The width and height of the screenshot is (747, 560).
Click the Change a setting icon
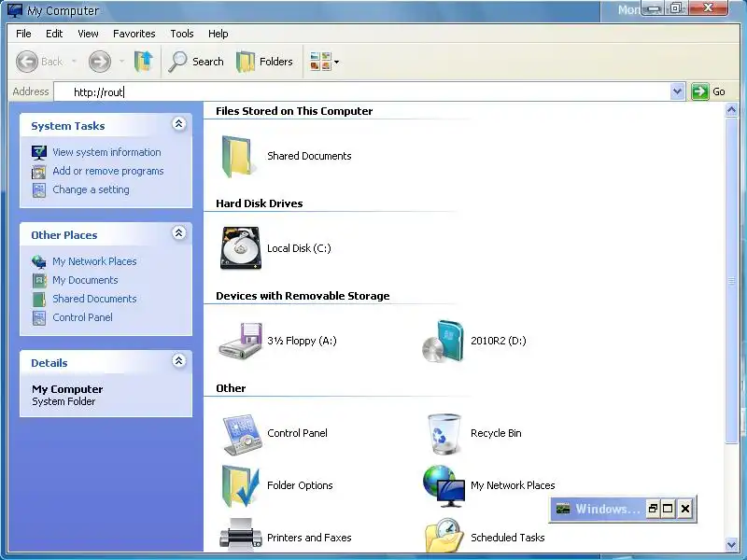click(x=39, y=190)
